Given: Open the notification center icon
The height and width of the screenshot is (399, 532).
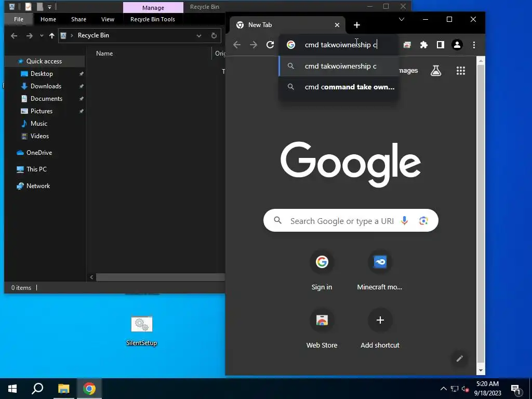Looking at the screenshot, I should (516, 390).
